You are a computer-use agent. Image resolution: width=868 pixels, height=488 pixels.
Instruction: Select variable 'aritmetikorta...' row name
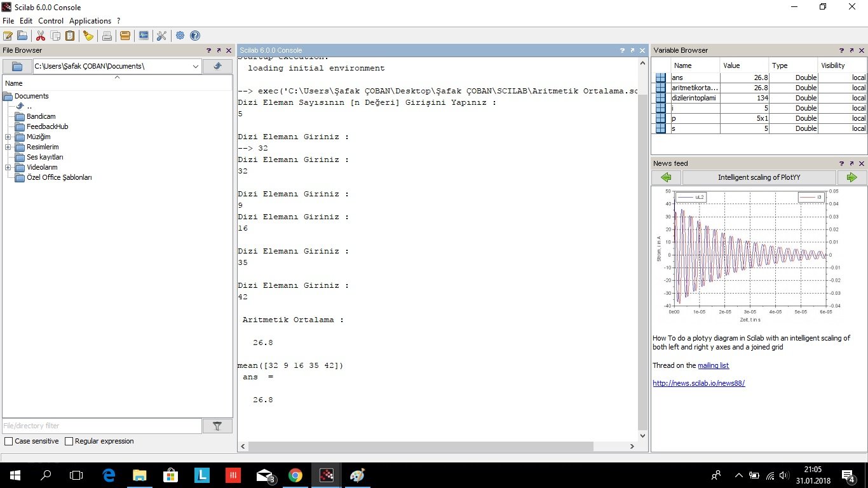696,88
